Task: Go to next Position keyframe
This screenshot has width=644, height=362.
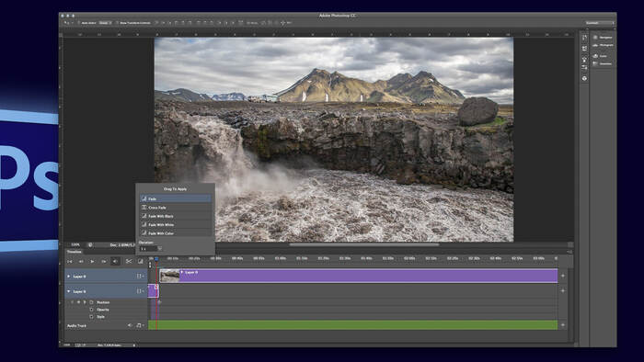Action: click(85, 302)
